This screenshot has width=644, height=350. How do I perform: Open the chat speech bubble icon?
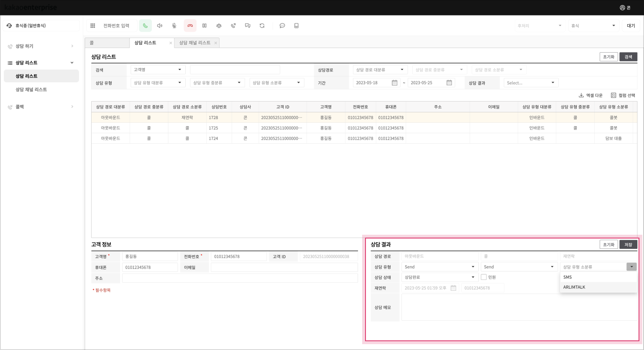(x=282, y=26)
